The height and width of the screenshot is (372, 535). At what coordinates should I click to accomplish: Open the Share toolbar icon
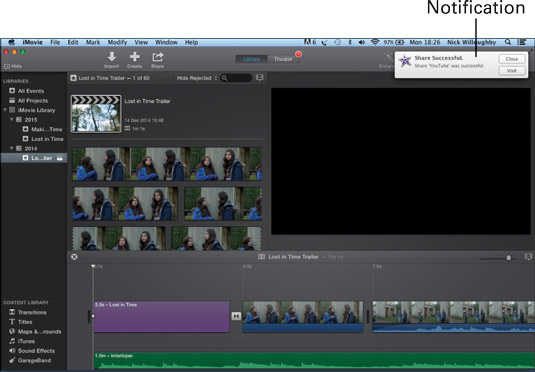point(157,57)
